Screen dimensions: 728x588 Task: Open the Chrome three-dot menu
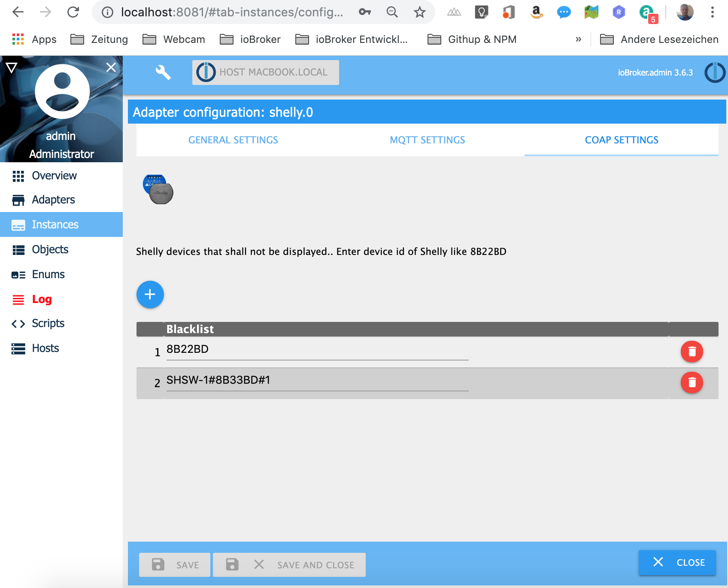click(x=712, y=12)
